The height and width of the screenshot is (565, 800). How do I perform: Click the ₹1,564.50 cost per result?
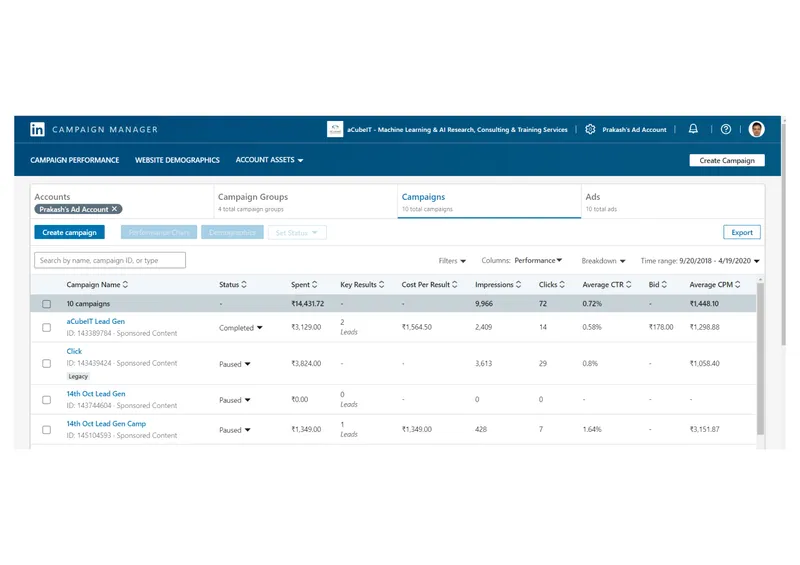click(x=416, y=327)
